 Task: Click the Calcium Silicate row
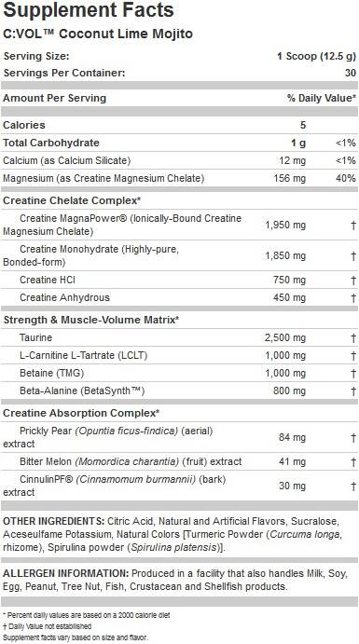179,160
